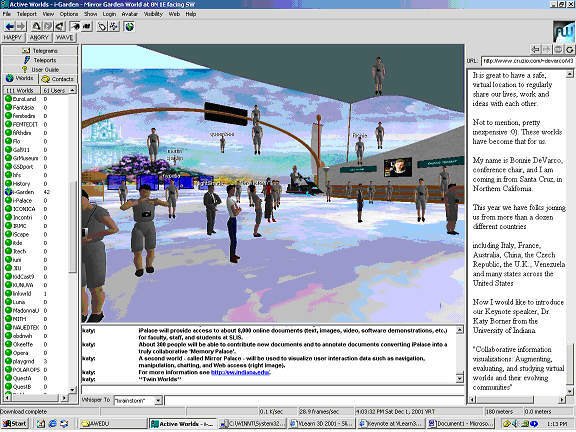Open the Telegrams panel

(x=40, y=51)
